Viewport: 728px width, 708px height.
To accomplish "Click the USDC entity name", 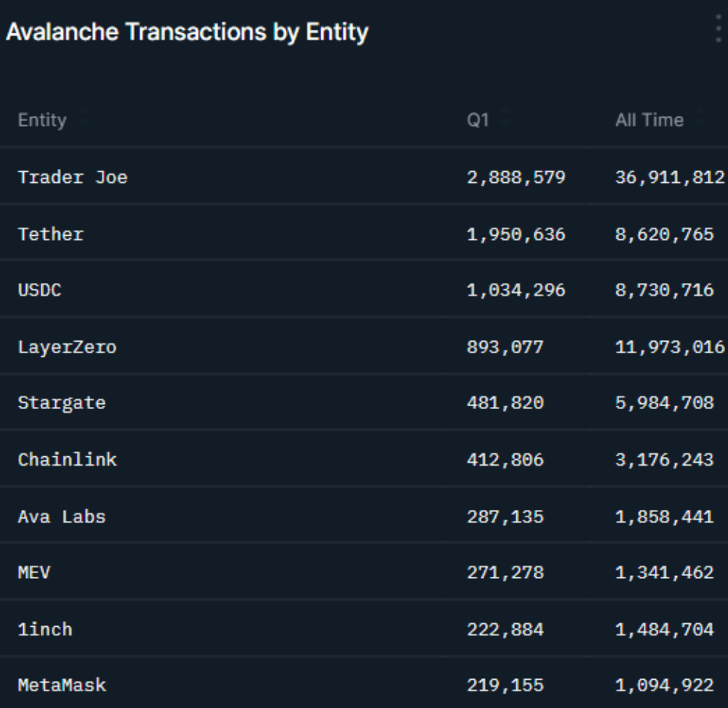I will pos(40,290).
